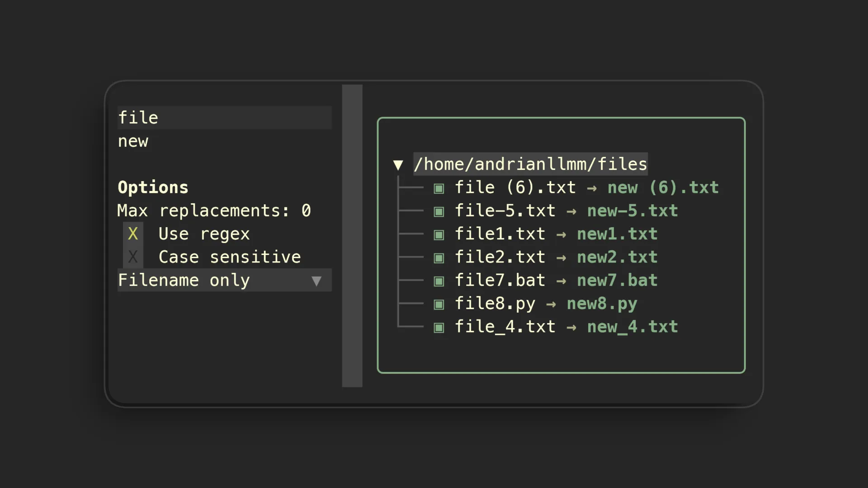Toggle the checkbox icon beside file7.bat

(439, 281)
